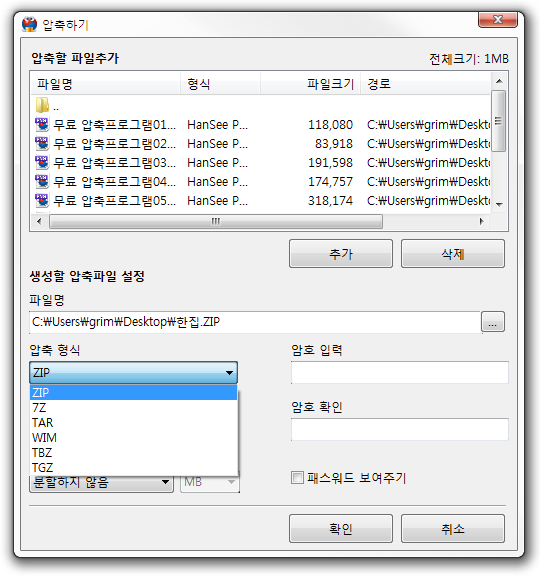Viewport: 540px width, 582px height.
Task: Confirm with the 확인 button
Action: coord(341,529)
